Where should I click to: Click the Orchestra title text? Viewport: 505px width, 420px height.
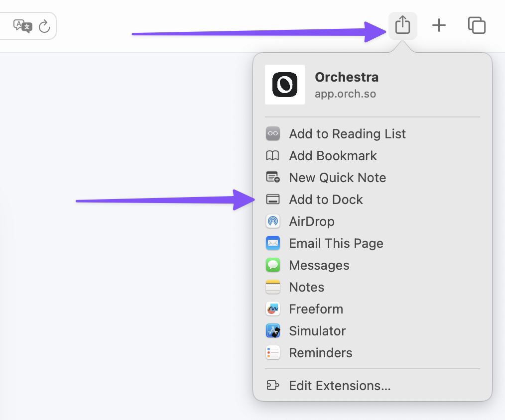coord(347,77)
